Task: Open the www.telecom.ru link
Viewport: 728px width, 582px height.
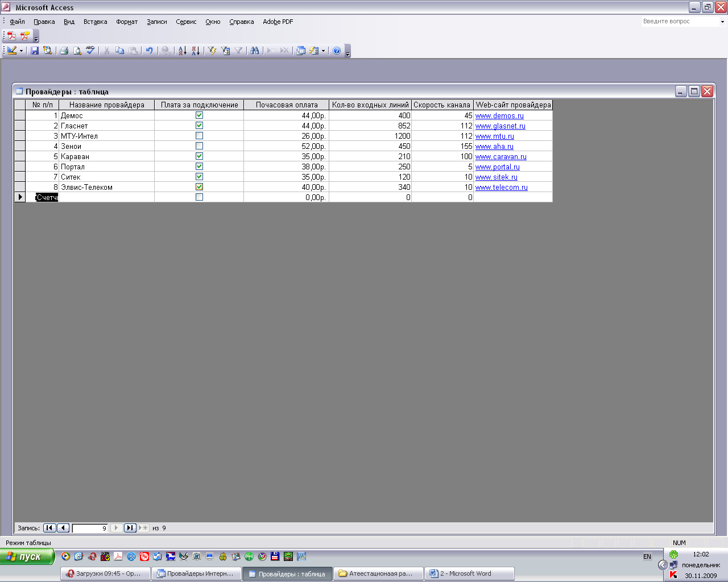Action: [x=502, y=188]
